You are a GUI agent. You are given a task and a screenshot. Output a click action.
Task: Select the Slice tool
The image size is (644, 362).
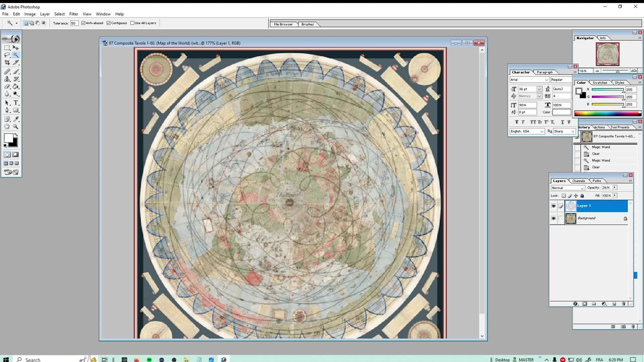tap(16, 62)
